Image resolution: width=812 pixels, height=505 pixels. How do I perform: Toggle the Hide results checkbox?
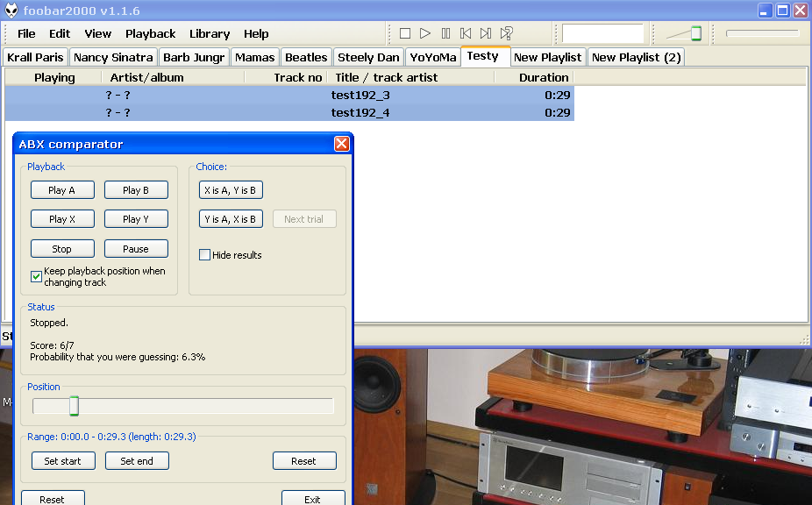pyautogui.click(x=204, y=255)
